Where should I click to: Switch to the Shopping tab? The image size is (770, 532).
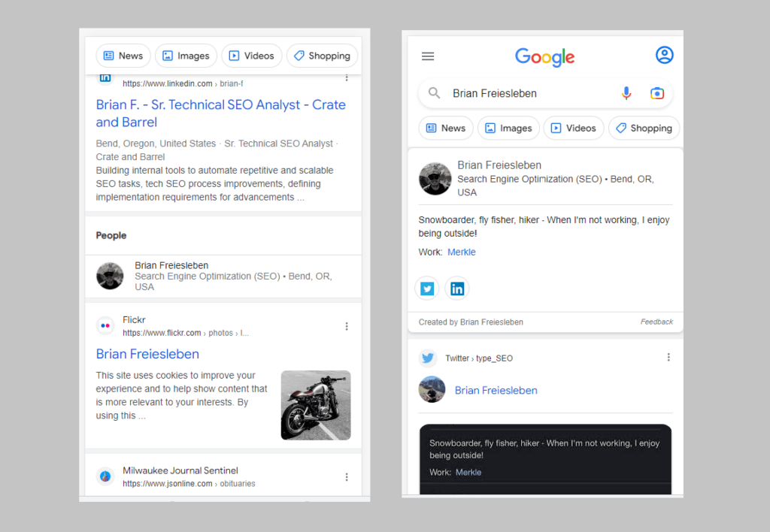[x=644, y=128]
